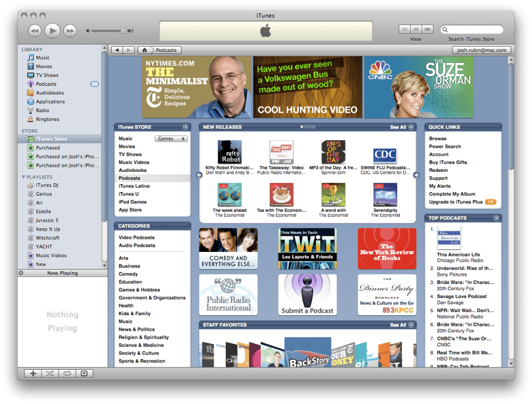Viewport: 532px width, 404px height.
Task: Click the rewind previous track button
Action: (34, 31)
